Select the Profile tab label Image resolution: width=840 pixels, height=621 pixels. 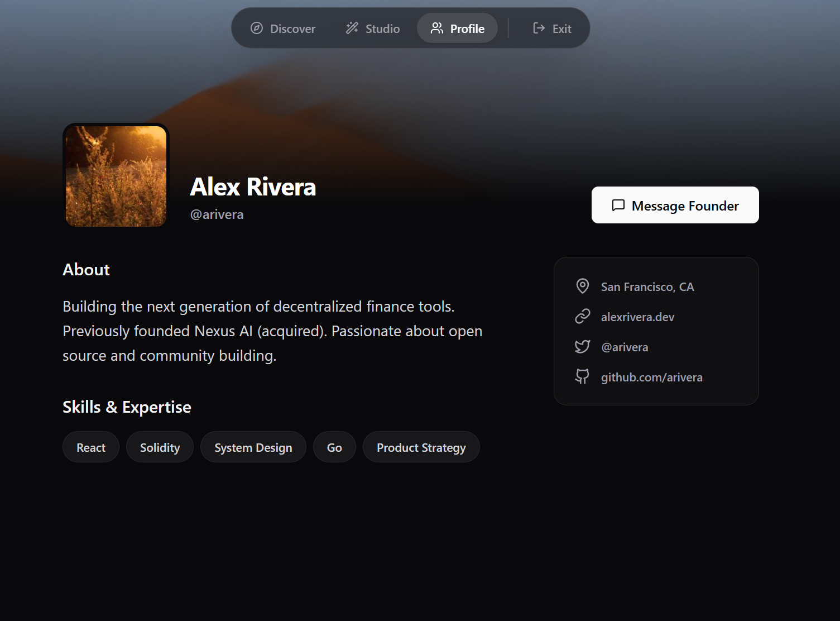click(x=467, y=28)
